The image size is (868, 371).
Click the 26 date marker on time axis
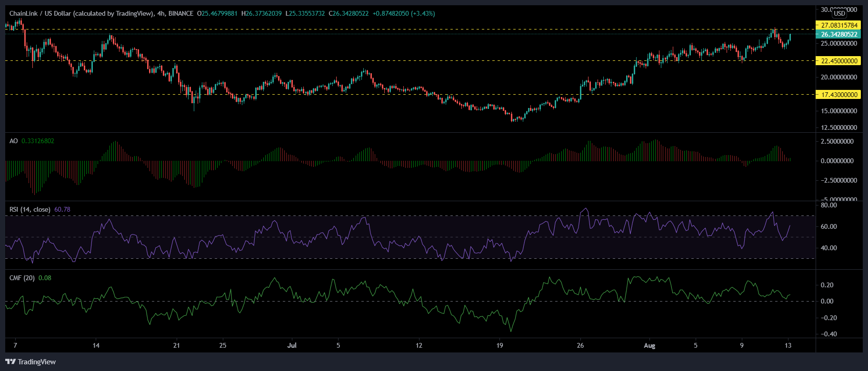(x=580, y=345)
